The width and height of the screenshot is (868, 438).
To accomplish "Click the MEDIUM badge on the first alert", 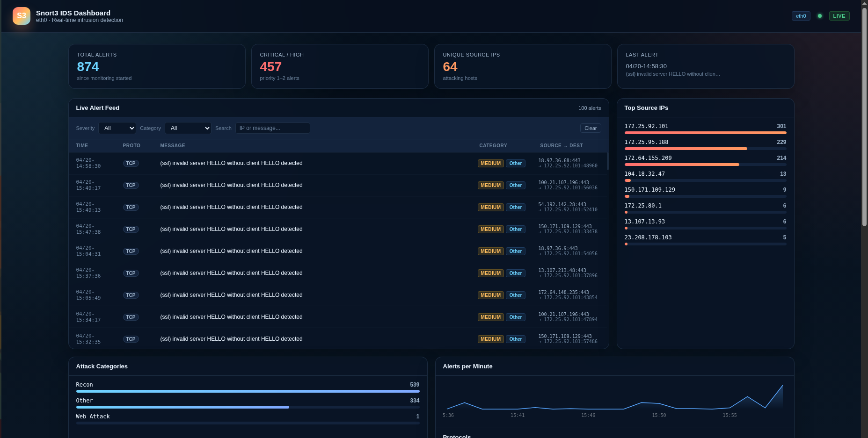I will [490, 163].
